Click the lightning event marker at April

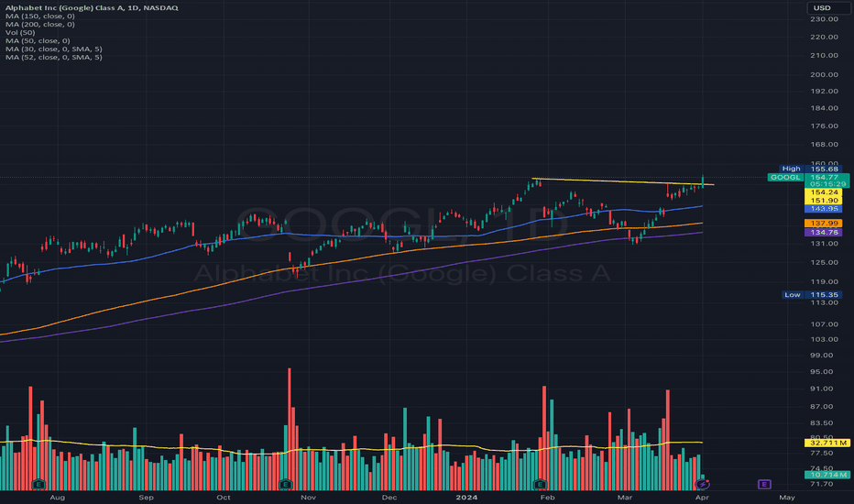[702, 484]
